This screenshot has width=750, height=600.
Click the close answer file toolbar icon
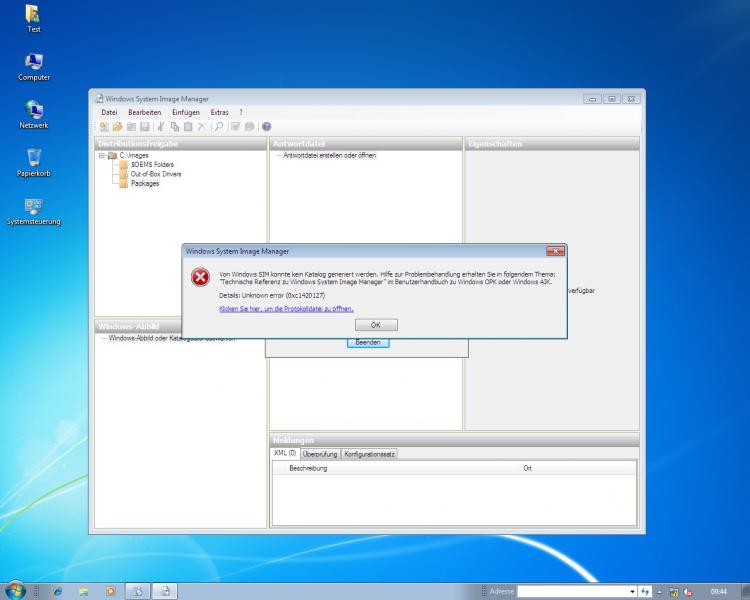131,127
